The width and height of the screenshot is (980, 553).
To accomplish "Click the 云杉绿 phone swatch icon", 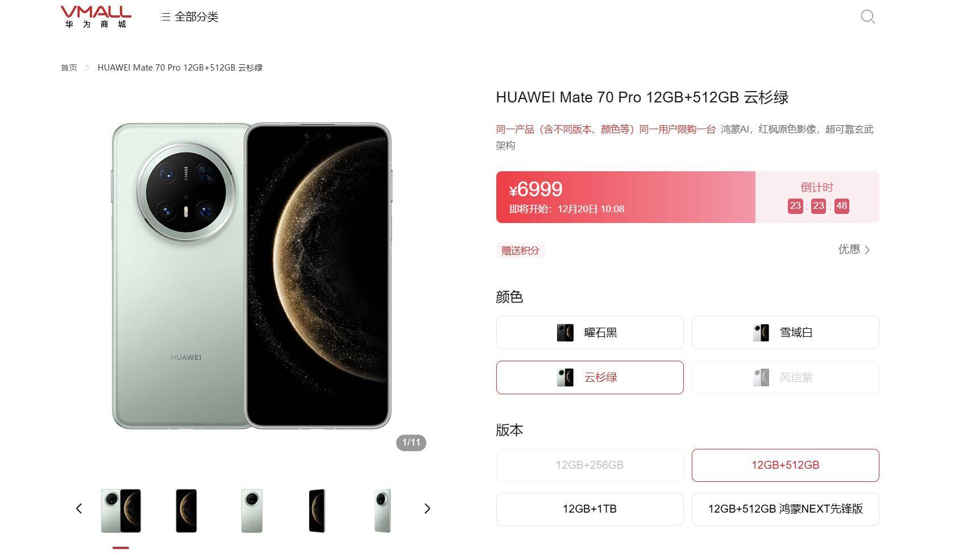I will 565,377.
